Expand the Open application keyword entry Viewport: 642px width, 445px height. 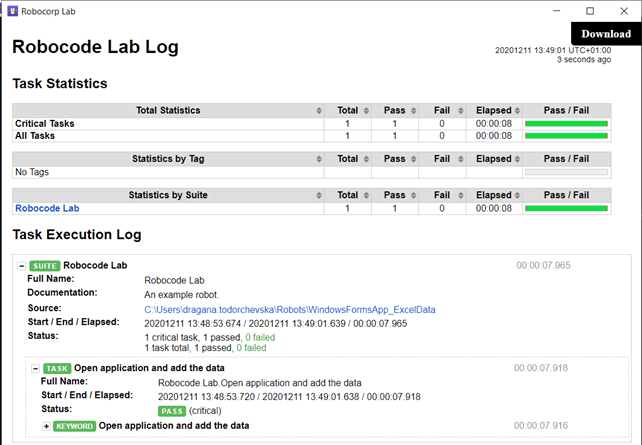pyautogui.click(x=46, y=426)
